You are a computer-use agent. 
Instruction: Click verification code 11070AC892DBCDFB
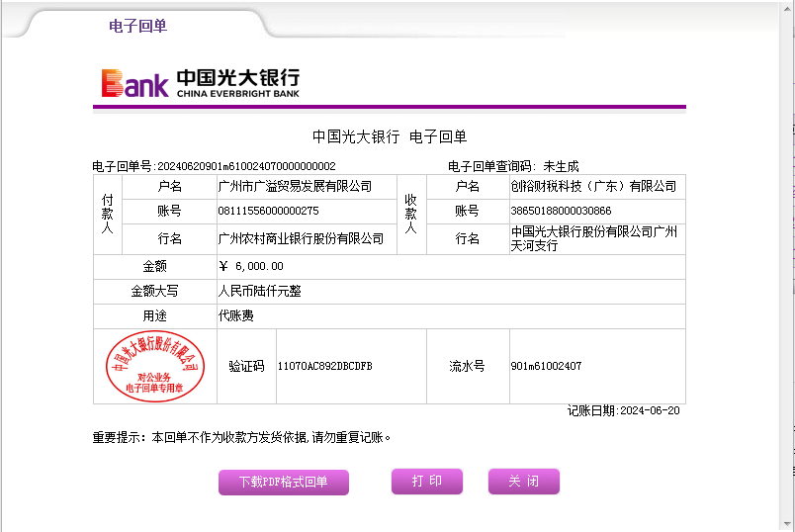coord(325,366)
